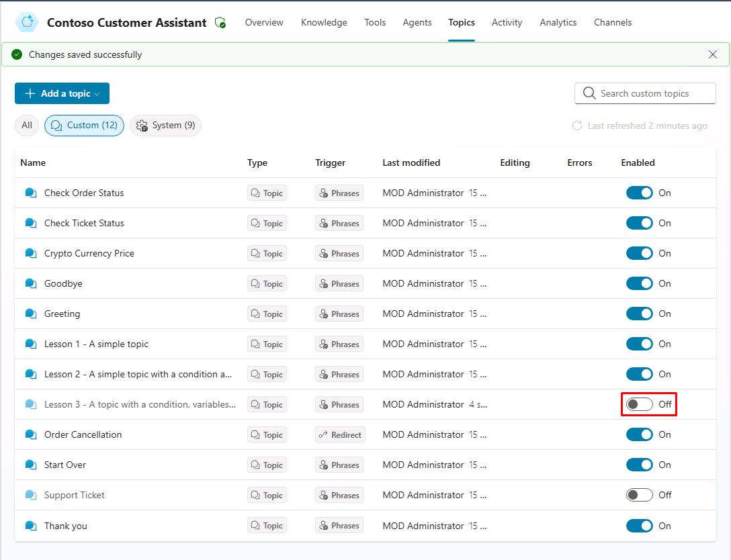Screen dimensions: 731x560
Task: Open the Overview tab
Action: click(x=264, y=22)
